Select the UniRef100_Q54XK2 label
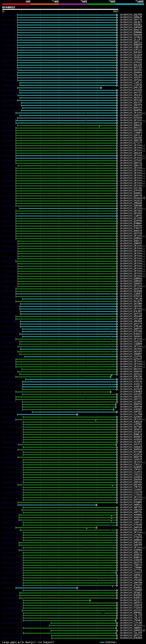The image size is (146, 644). (131, 95)
